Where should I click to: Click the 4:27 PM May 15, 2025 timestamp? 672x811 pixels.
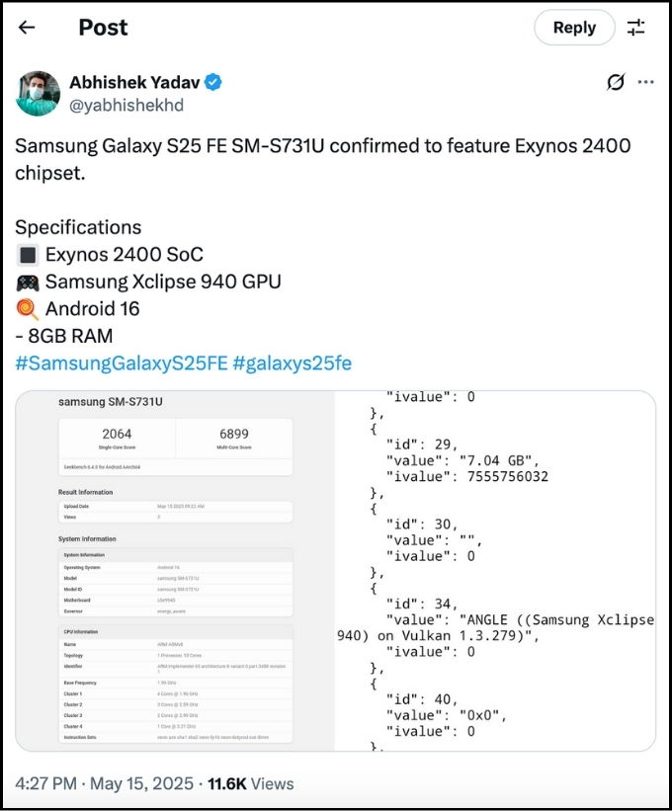tap(104, 783)
